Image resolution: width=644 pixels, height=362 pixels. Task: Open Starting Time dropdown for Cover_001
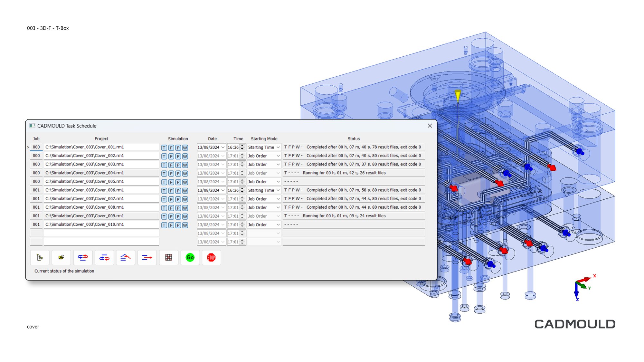pyautogui.click(x=278, y=148)
